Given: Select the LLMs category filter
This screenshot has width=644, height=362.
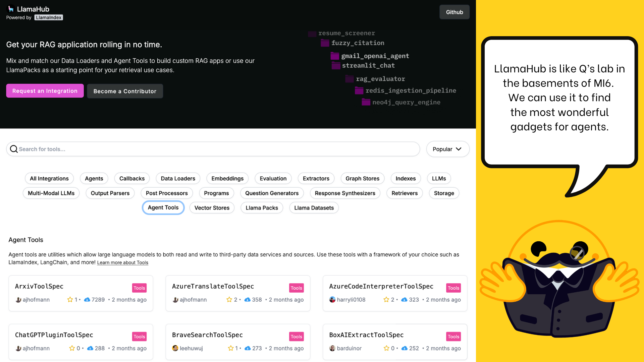Looking at the screenshot, I should click(439, 178).
